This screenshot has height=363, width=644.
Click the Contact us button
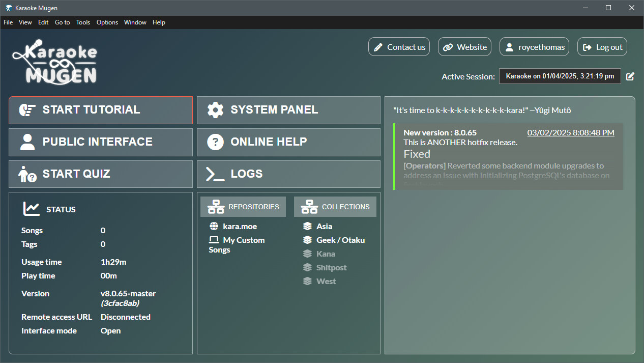point(399,47)
